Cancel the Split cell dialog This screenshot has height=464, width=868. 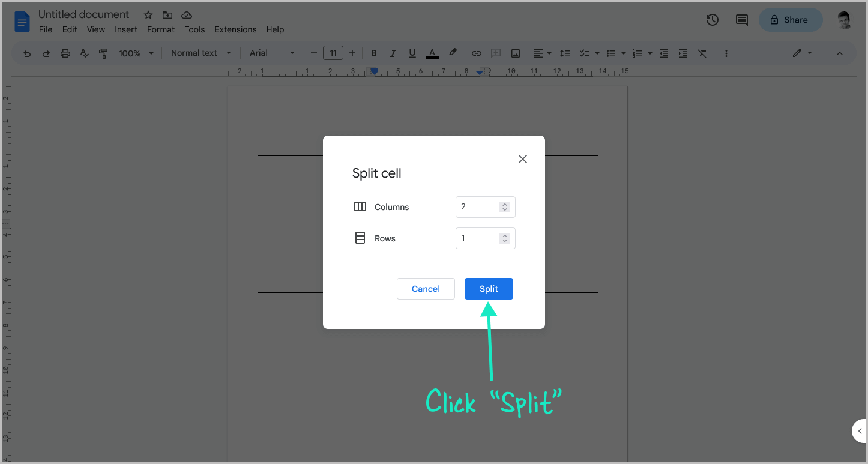point(426,289)
